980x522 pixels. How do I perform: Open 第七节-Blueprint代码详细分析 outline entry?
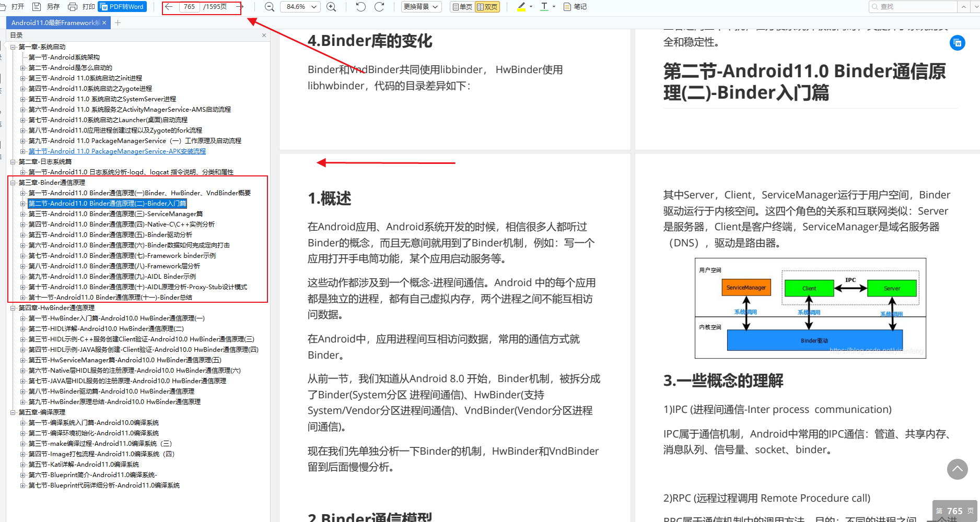click(104, 485)
